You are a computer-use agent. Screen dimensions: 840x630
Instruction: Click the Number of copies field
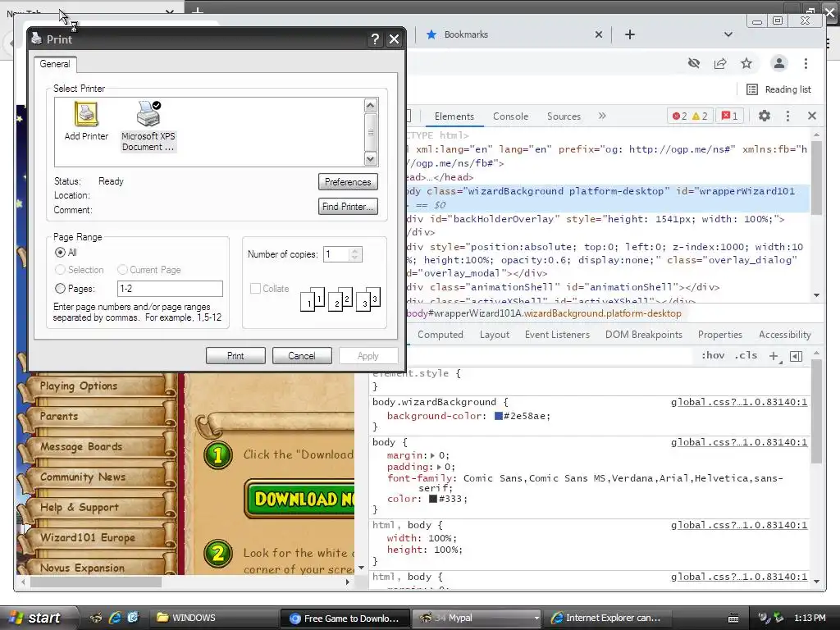pos(336,254)
